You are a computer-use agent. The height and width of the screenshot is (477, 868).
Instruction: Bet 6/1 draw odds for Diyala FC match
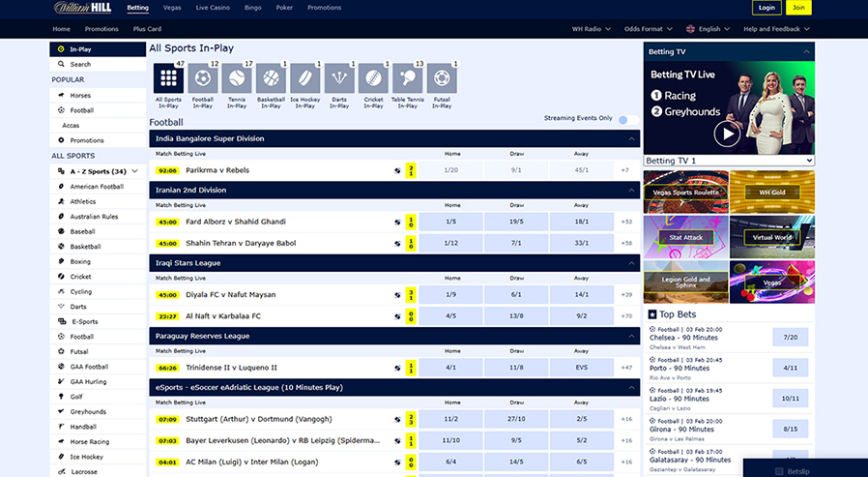(x=516, y=295)
